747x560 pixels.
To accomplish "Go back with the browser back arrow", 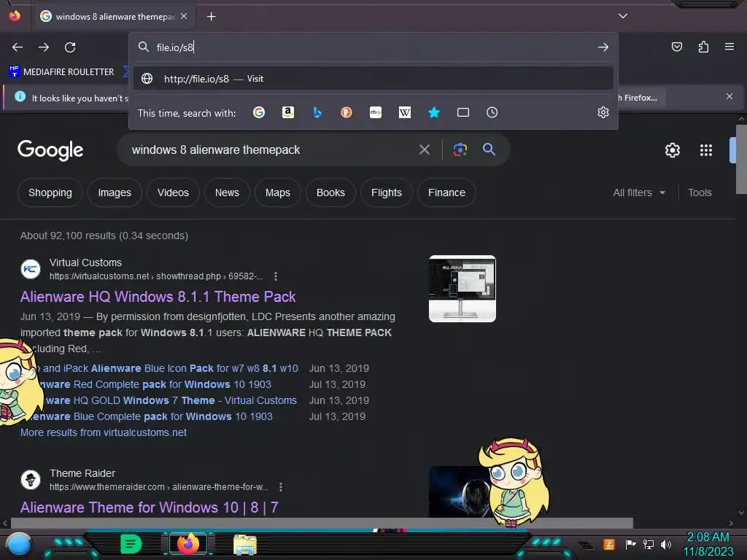I will tap(18, 47).
